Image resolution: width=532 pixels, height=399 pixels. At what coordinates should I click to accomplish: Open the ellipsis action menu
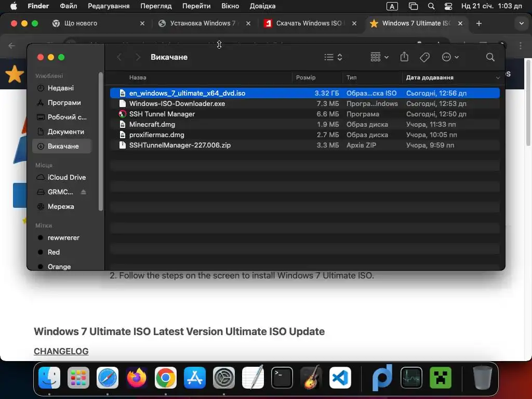coord(450,57)
